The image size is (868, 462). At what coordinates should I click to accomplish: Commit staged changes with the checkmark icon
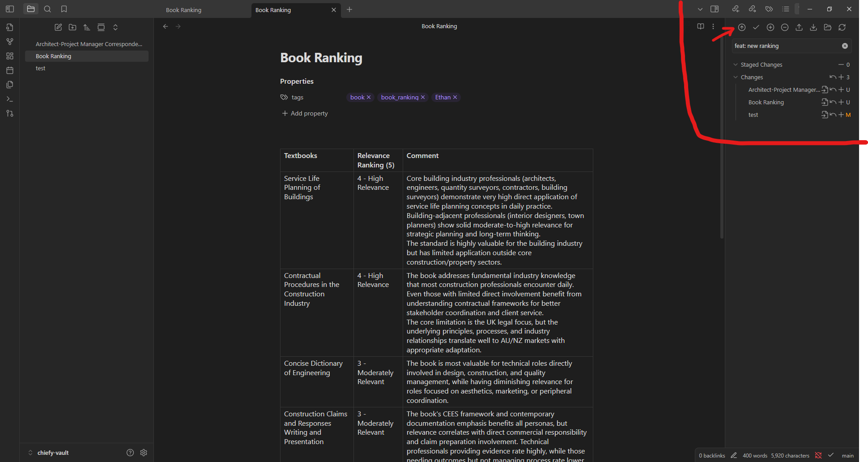(756, 27)
